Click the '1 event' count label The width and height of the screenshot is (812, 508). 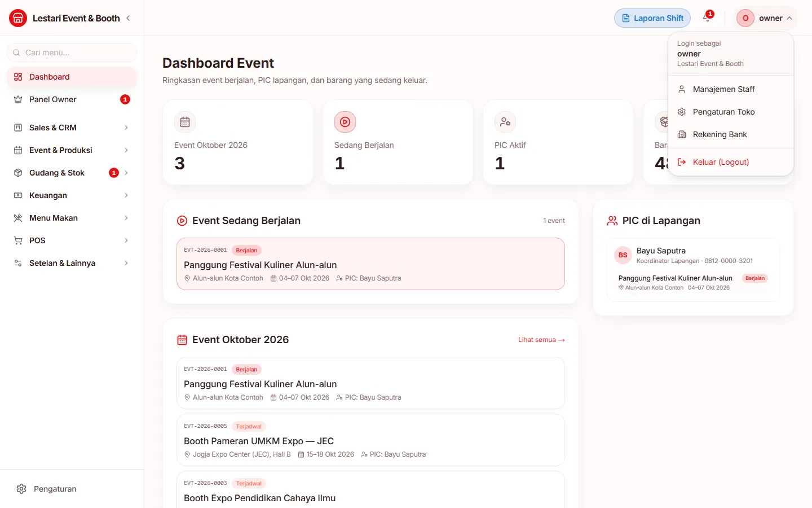554,221
